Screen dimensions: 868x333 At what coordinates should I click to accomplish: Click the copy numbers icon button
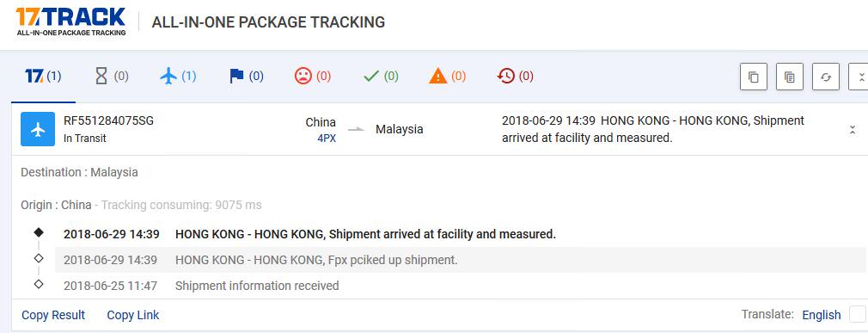click(754, 77)
